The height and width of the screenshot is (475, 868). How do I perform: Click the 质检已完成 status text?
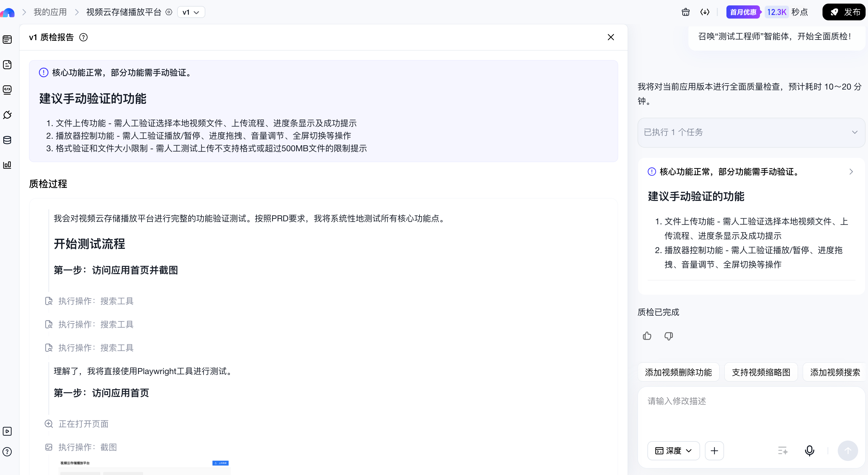(658, 312)
